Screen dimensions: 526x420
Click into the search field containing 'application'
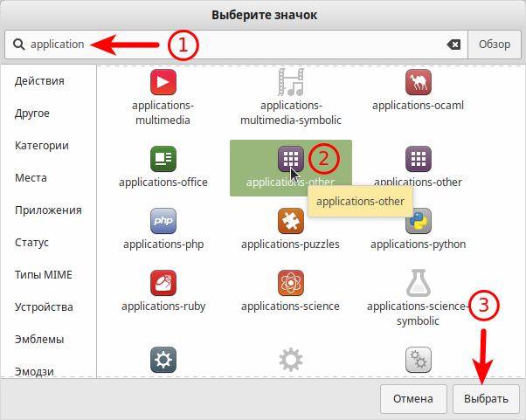(236, 45)
